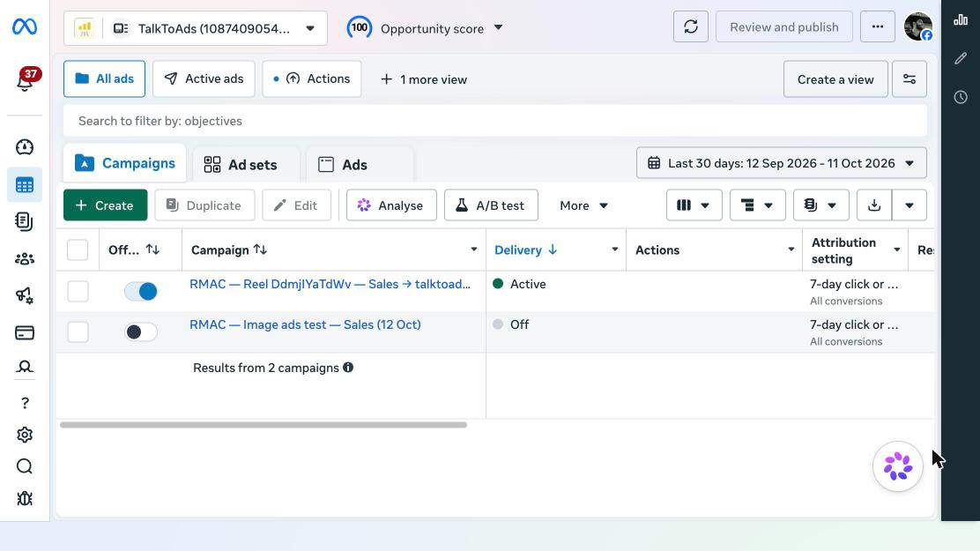Open Audiences people icon in sidebar
Viewport: 980px width, 551px height.
[x=25, y=258]
